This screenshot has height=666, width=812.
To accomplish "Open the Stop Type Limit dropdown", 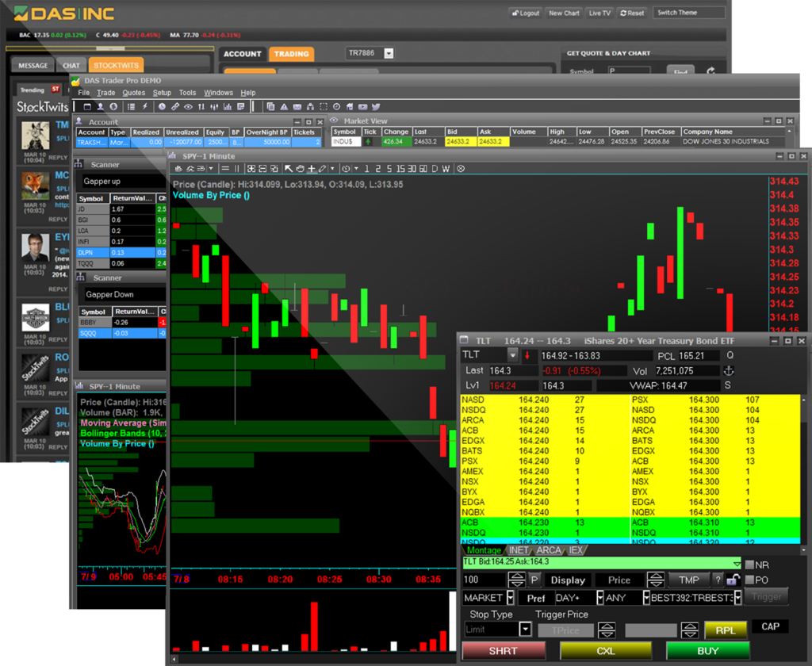I will (525, 629).
